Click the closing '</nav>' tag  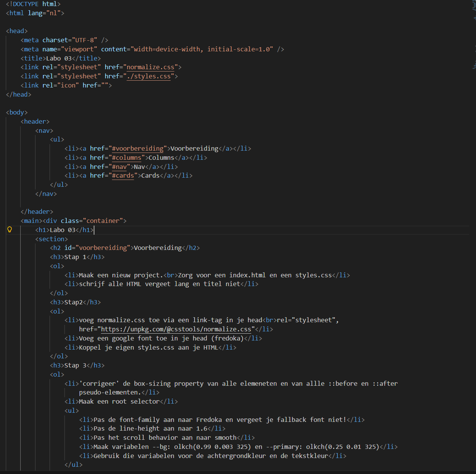click(x=46, y=194)
